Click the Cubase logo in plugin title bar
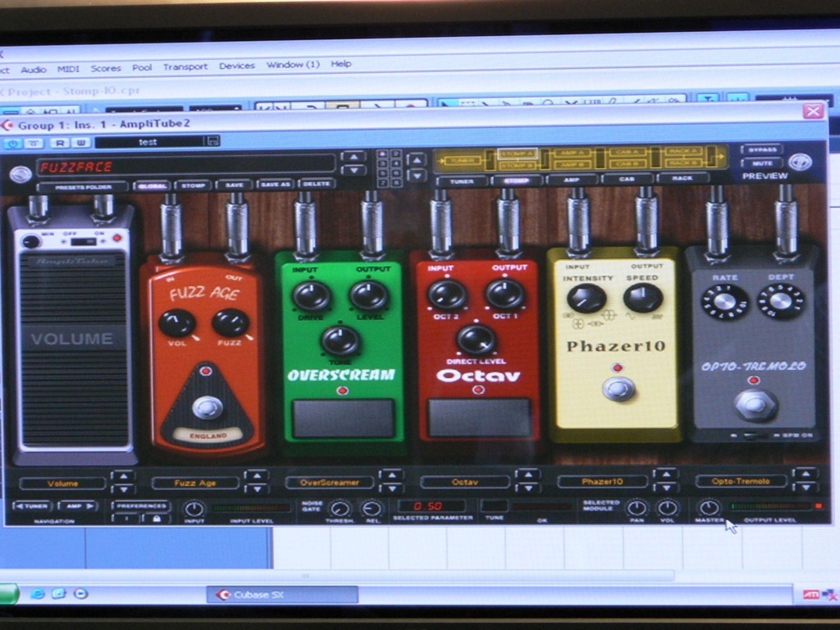Image resolution: width=840 pixels, height=630 pixels. (x=7, y=125)
